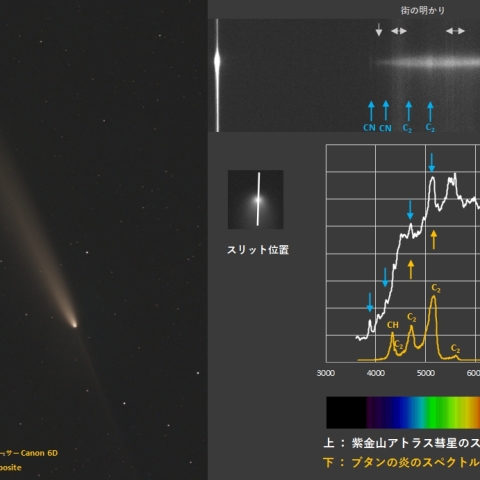Click the partial 'posite' text under Canon 6D

coord(11,468)
